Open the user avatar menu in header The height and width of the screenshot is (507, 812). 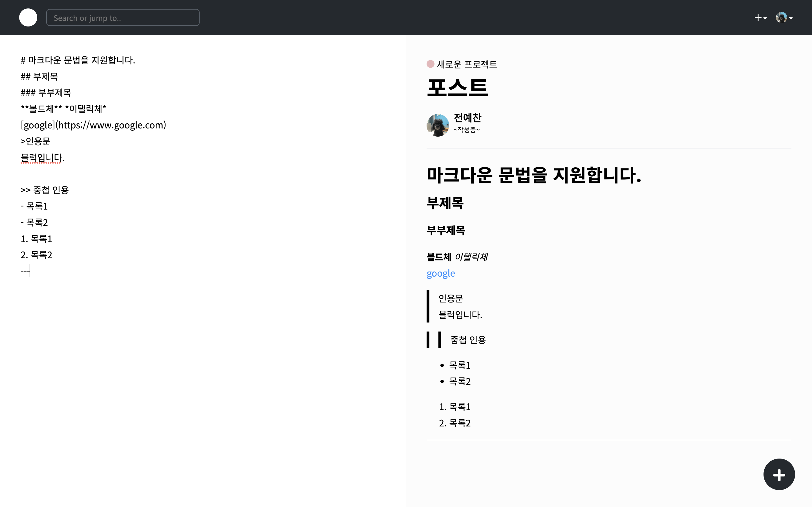pos(784,18)
